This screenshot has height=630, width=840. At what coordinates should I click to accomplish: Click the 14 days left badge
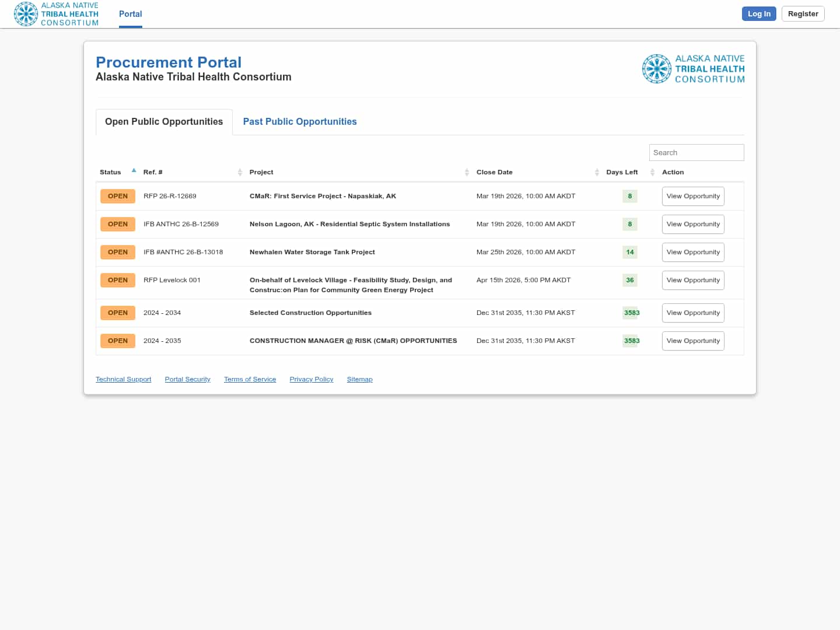pos(630,252)
